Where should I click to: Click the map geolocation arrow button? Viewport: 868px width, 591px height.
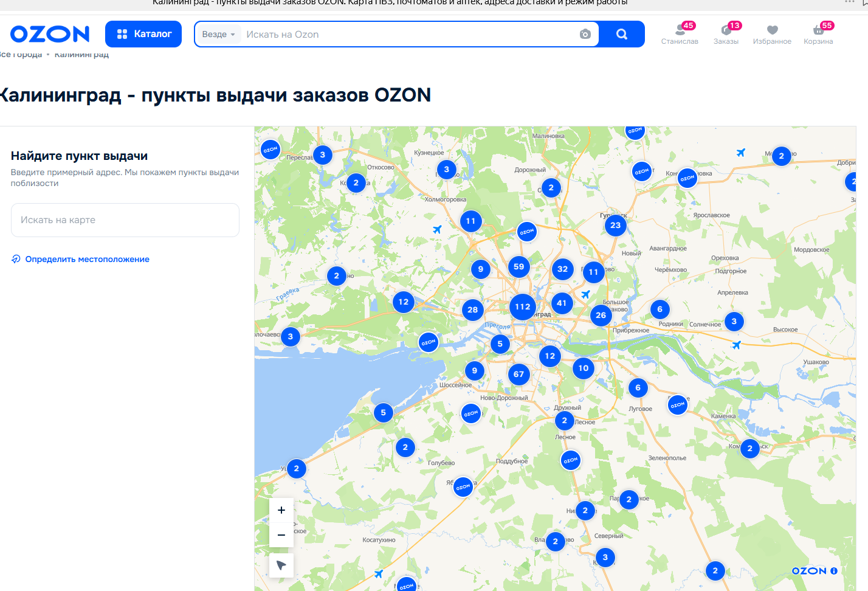[281, 565]
